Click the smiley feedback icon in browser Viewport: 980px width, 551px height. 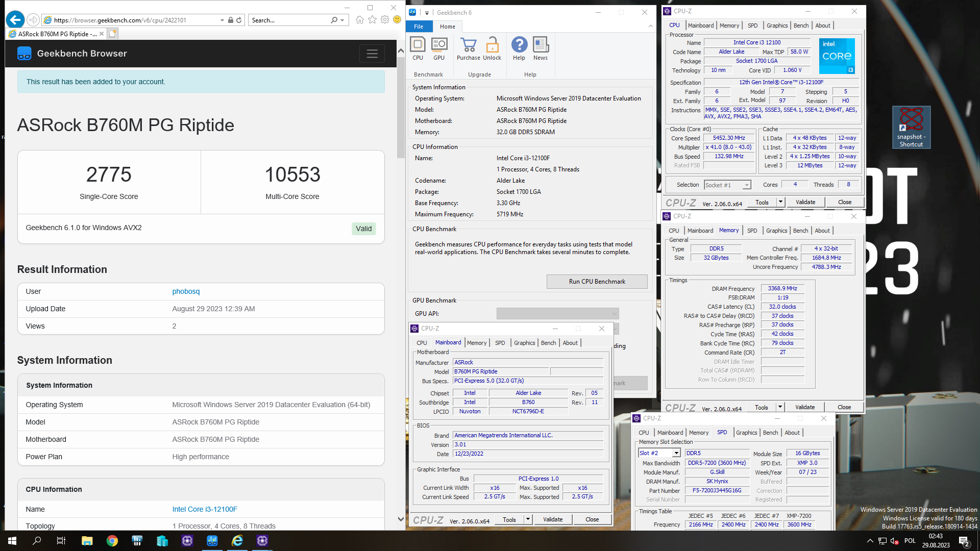pos(397,20)
